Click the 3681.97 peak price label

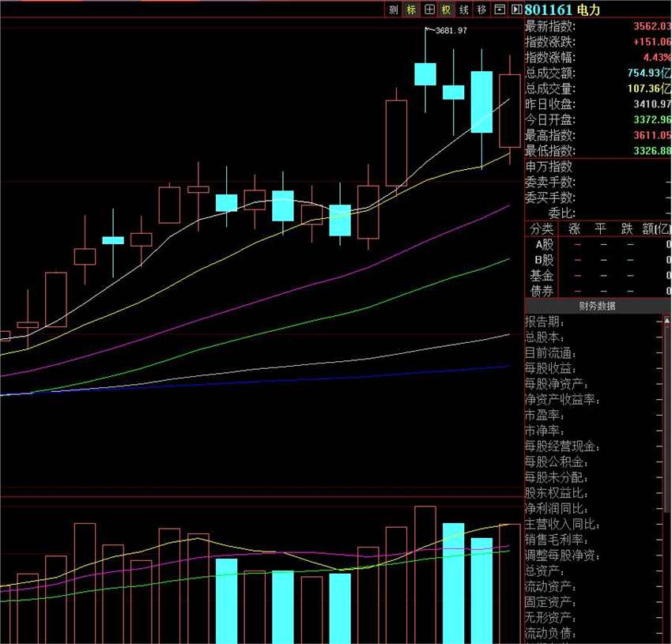click(x=451, y=31)
